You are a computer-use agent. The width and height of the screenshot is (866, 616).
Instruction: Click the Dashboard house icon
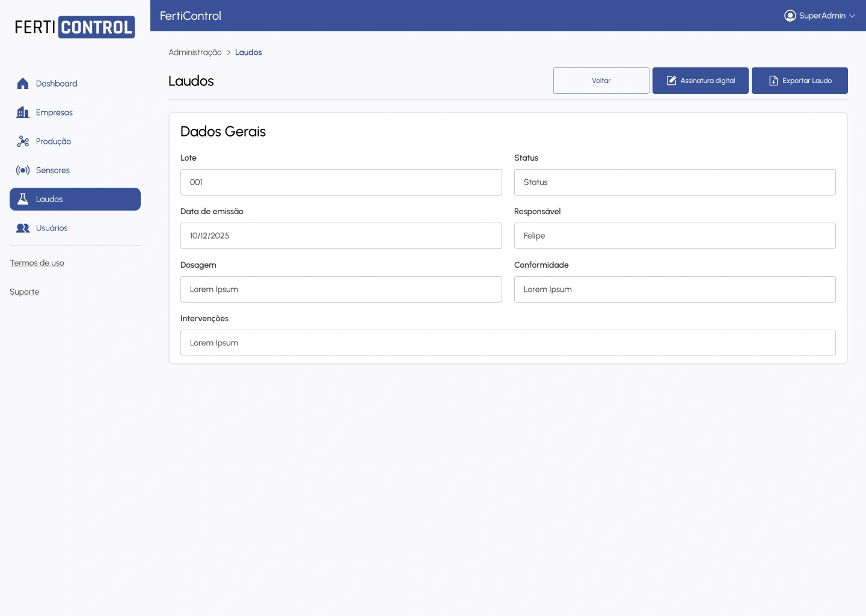pos(23,84)
